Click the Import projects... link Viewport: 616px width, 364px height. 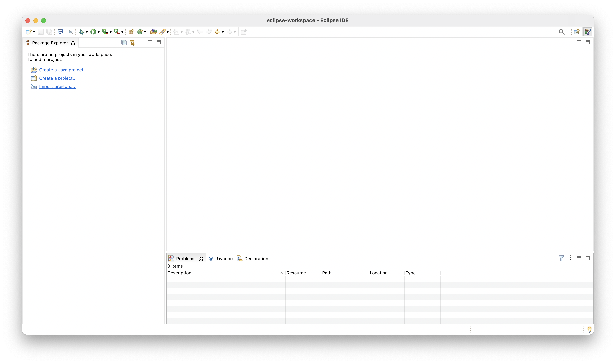(57, 87)
